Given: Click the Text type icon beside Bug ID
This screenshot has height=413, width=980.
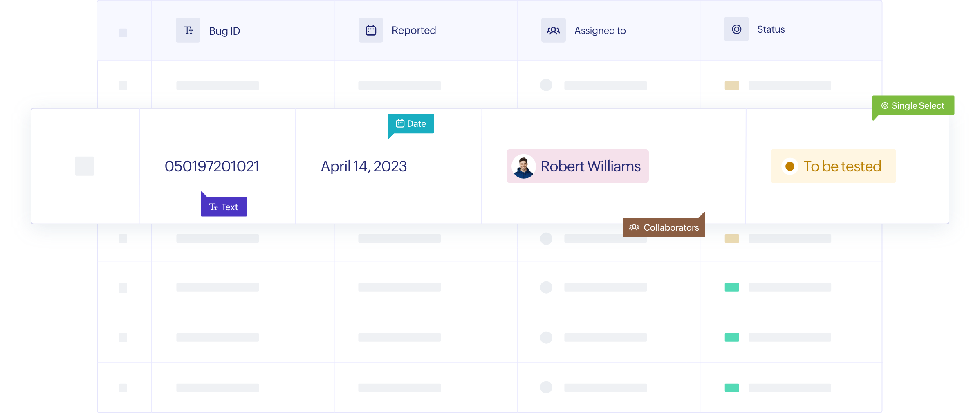Looking at the screenshot, I should (x=188, y=30).
